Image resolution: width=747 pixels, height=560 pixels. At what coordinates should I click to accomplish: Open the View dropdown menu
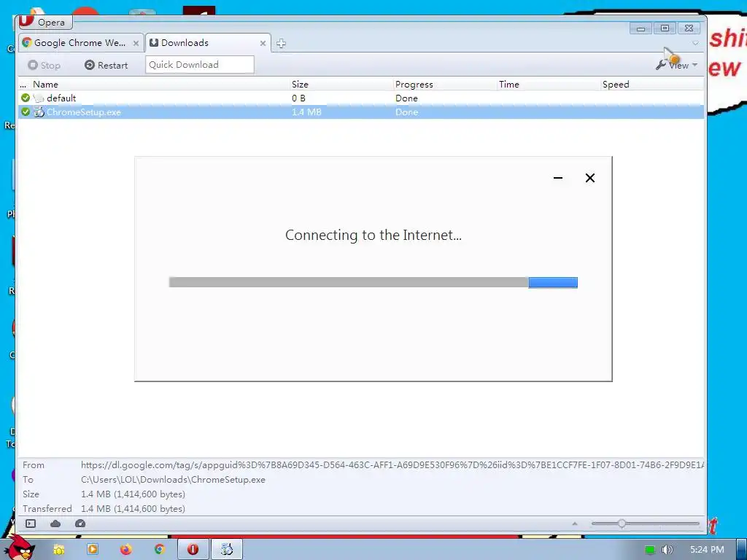pyautogui.click(x=676, y=65)
